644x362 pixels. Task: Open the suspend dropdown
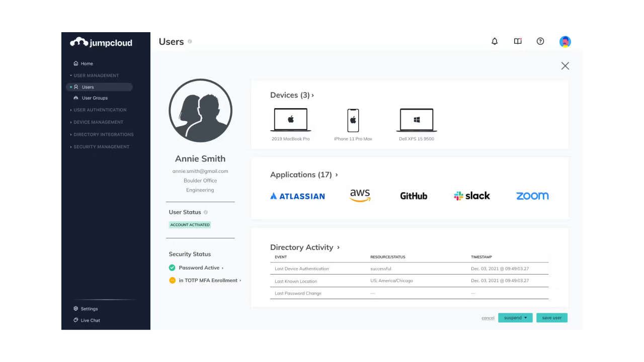pos(515,318)
